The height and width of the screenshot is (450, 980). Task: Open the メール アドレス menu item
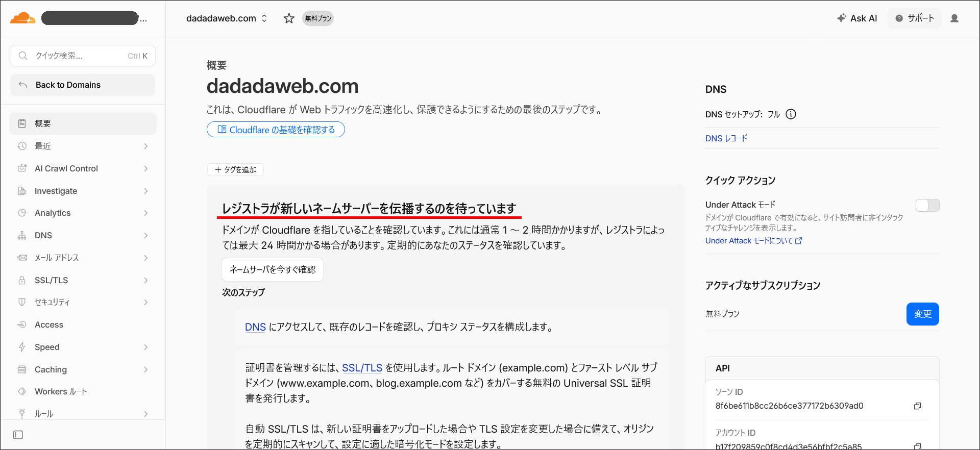pyautogui.click(x=83, y=258)
